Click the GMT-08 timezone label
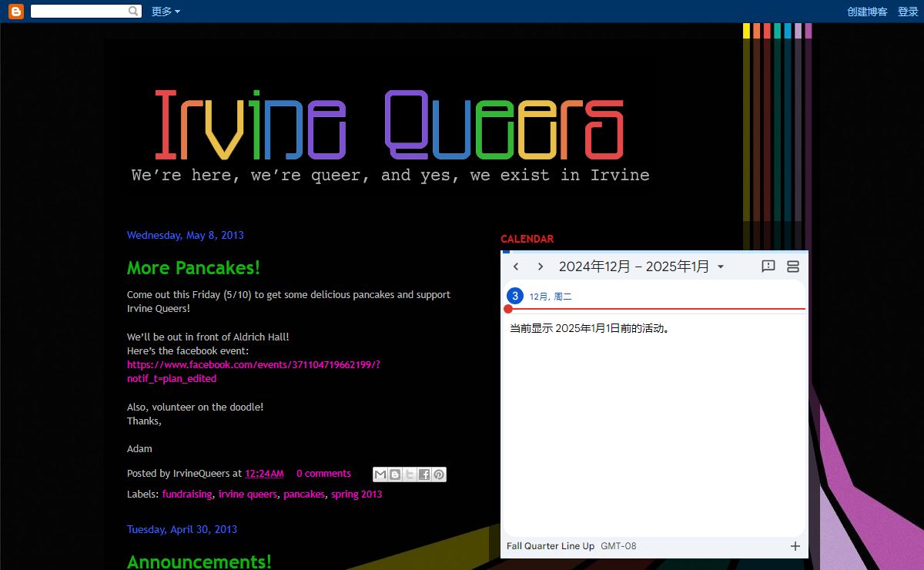The width and height of the screenshot is (924, 570). pos(618,546)
